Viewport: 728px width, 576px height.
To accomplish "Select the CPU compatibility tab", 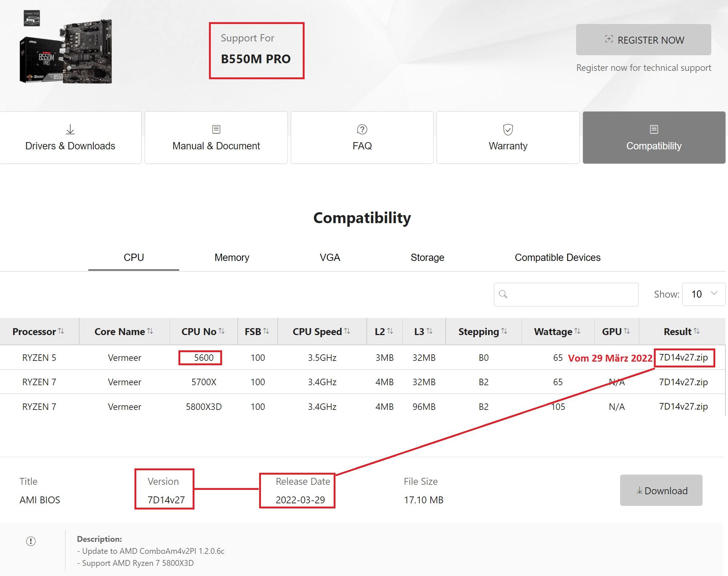I will coord(134,258).
